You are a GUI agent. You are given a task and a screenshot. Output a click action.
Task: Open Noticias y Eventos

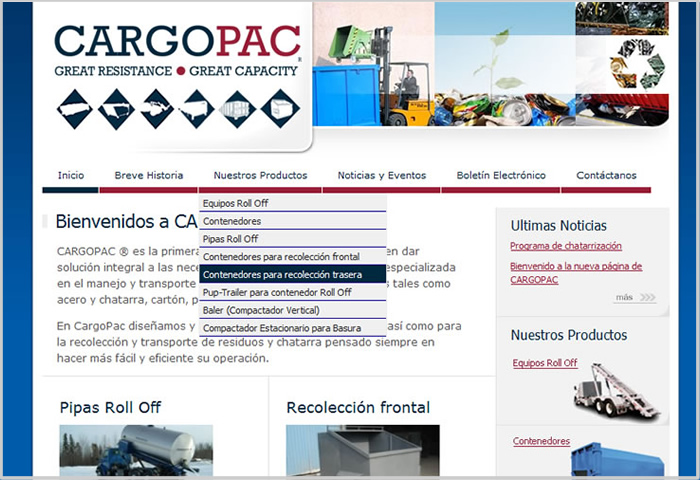point(382,175)
